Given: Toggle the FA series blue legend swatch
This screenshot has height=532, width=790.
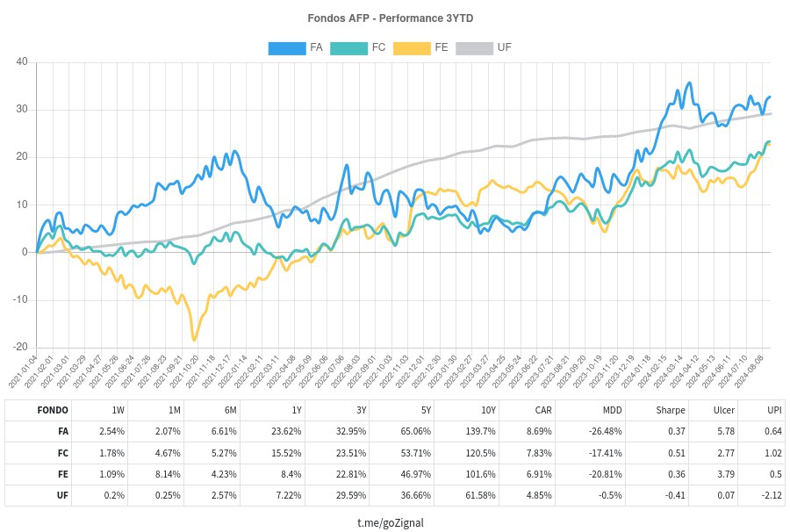Looking at the screenshot, I should pos(287,48).
